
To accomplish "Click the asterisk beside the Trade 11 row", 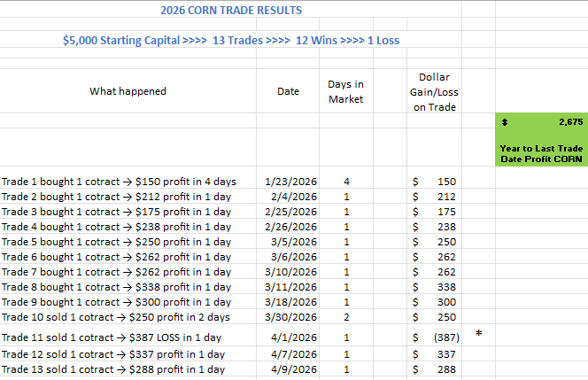I will pos(478,334).
